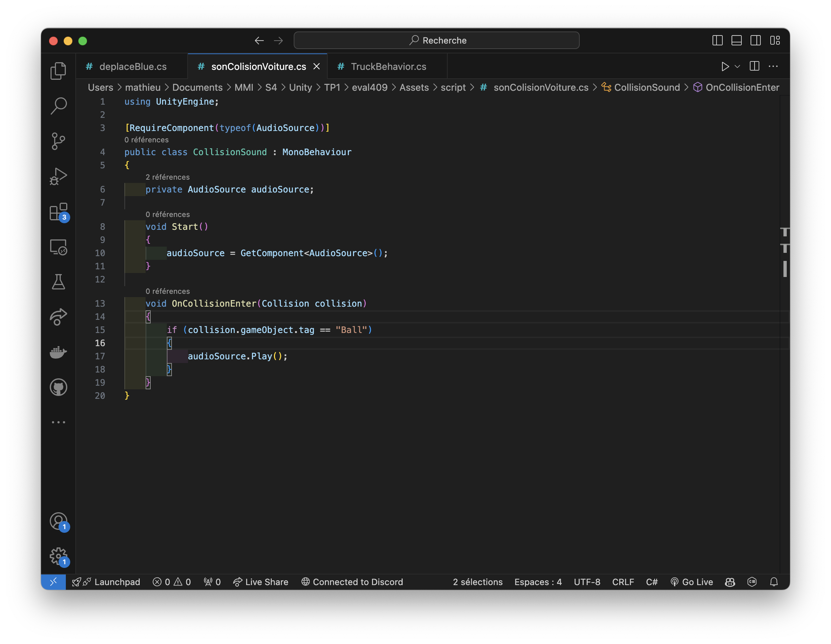Open the Search view in activity bar
This screenshot has height=644, width=831.
(58, 106)
